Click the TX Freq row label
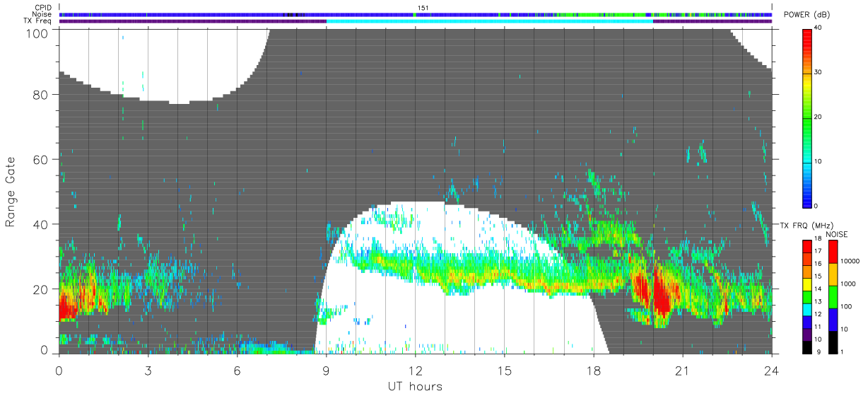 pos(37,21)
